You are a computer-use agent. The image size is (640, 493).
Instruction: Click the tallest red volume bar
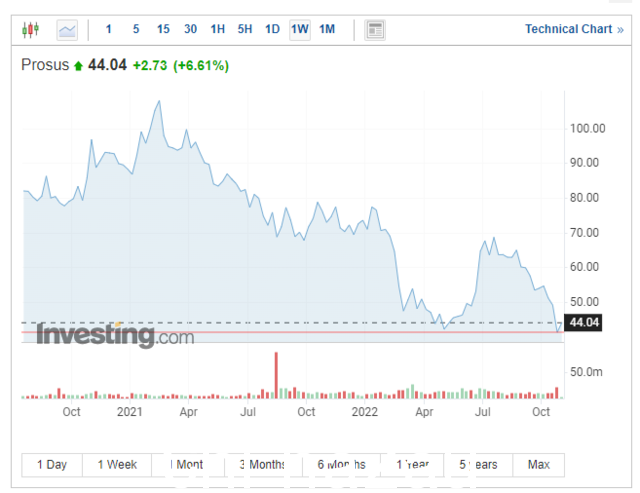click(x=276, y=375)
